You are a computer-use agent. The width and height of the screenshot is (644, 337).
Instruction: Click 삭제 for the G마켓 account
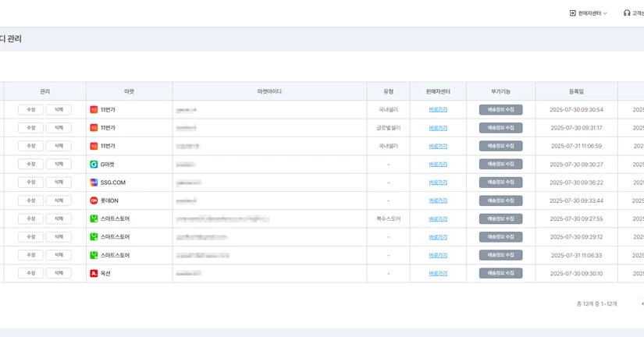(x=59, y=164)
